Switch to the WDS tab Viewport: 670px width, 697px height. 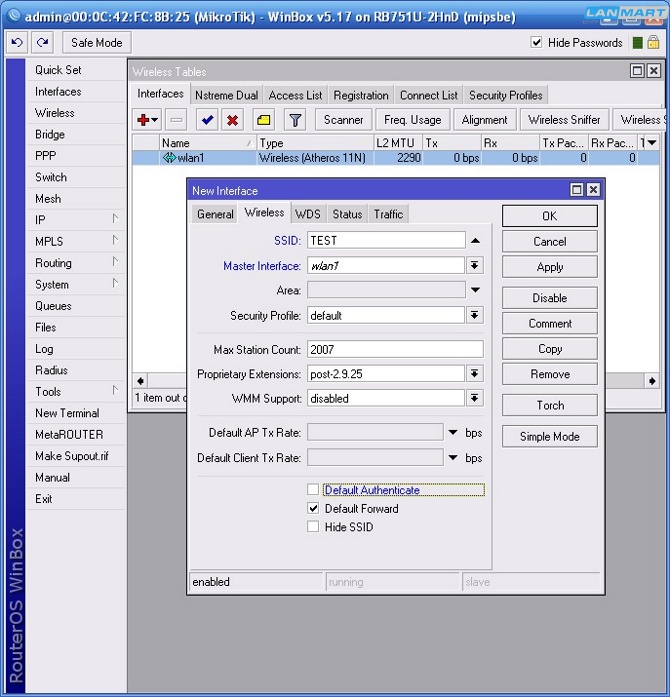point(308,214)
